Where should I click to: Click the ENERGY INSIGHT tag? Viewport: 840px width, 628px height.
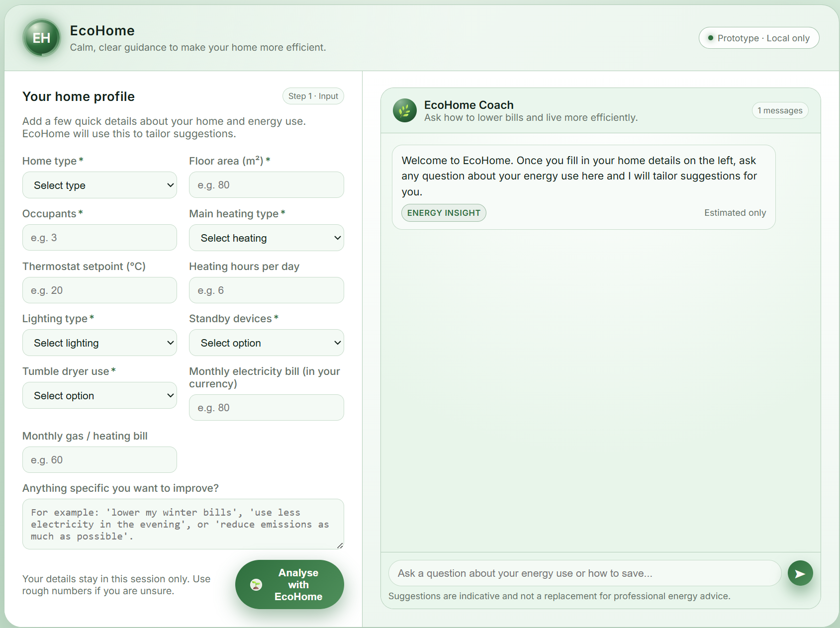coord(444,213)
